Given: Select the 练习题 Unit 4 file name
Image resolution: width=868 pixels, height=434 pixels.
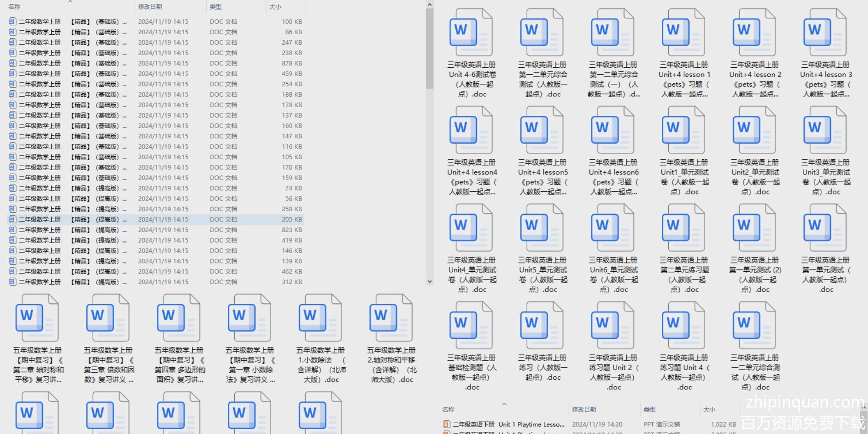Looking at the screenshot, I should tap(684, 372).
